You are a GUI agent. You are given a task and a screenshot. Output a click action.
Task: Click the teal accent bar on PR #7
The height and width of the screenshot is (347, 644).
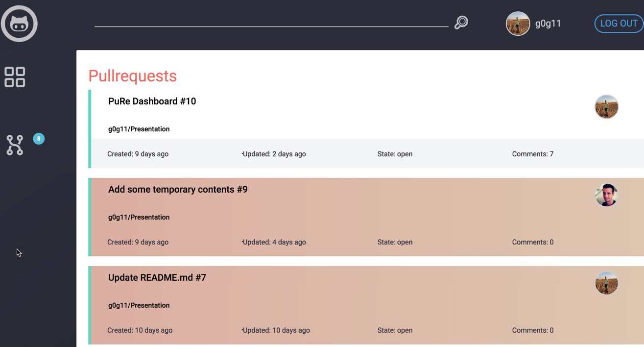pos(90,305)
